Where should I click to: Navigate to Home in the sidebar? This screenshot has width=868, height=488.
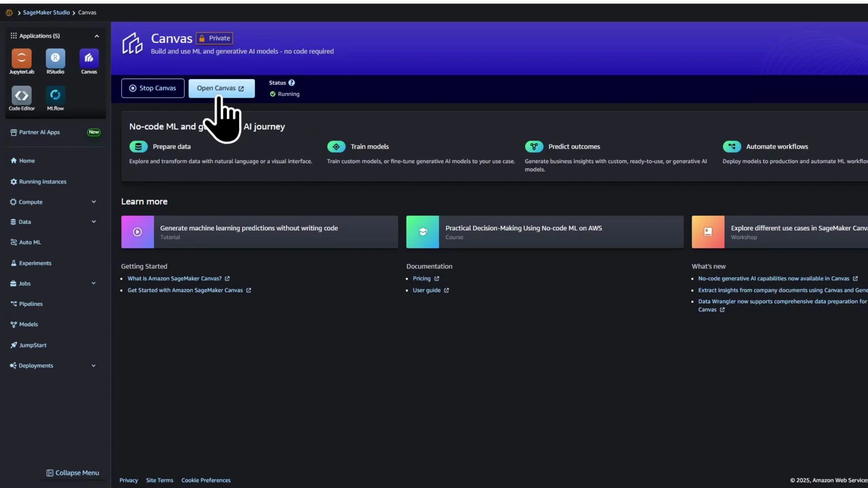pos(27,160)
